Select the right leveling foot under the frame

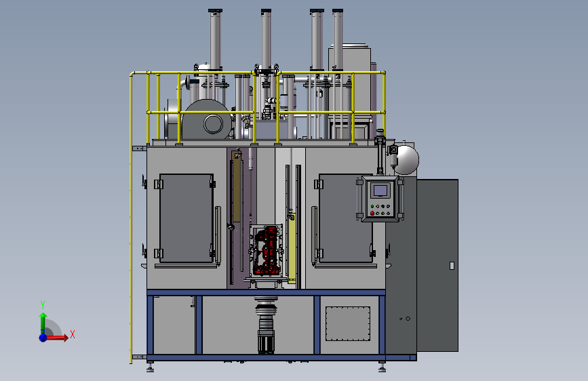pos(382,367)
